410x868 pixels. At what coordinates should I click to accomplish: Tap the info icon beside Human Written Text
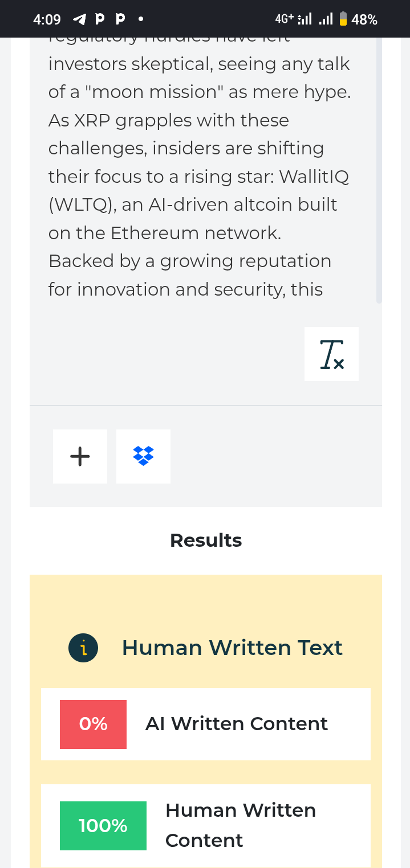click(x=83, y=648)
